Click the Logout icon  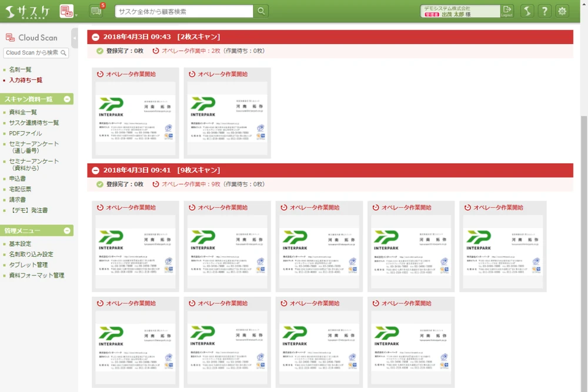tap(507, 11)
